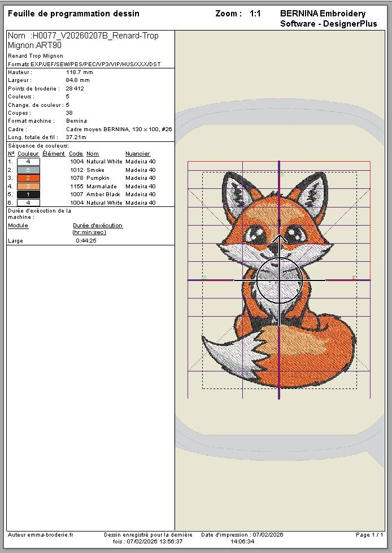This screenshot has height=553, width=392.
Task: Click the stitch count 28 412
Action: 75,89
